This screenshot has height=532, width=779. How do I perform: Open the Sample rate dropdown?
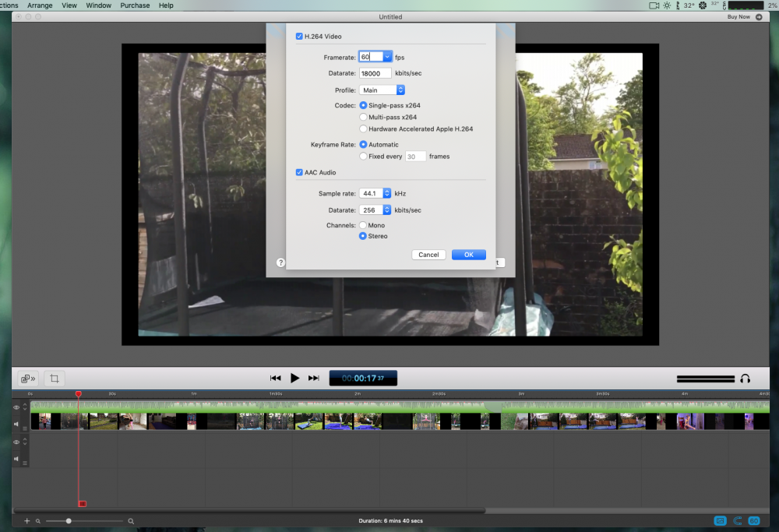click(x=375, y=193)
